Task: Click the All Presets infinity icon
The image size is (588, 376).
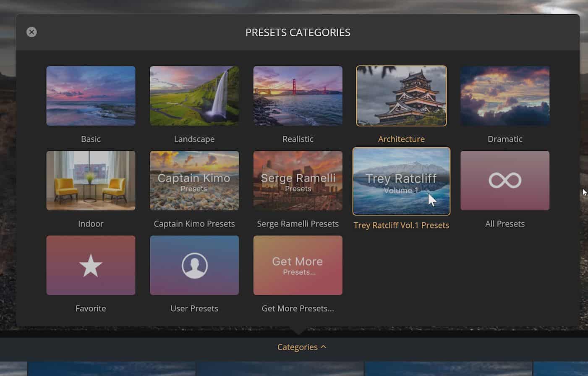Action: point(505,181)
